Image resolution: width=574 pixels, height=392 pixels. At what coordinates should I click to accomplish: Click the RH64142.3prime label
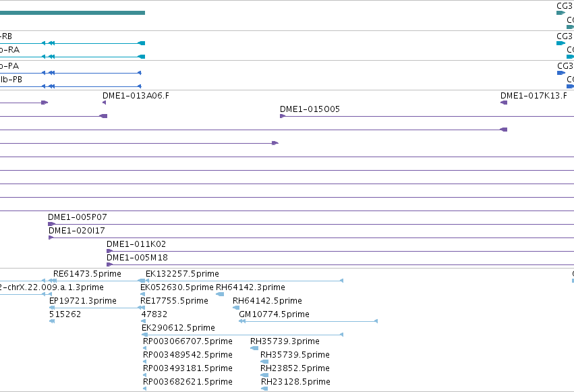pyautogui.click(x=250, y=287)
